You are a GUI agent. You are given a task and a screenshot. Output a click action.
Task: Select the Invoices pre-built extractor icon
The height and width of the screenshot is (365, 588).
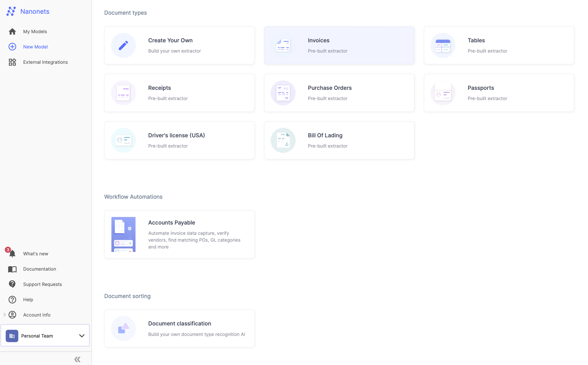tap(283, 45)
